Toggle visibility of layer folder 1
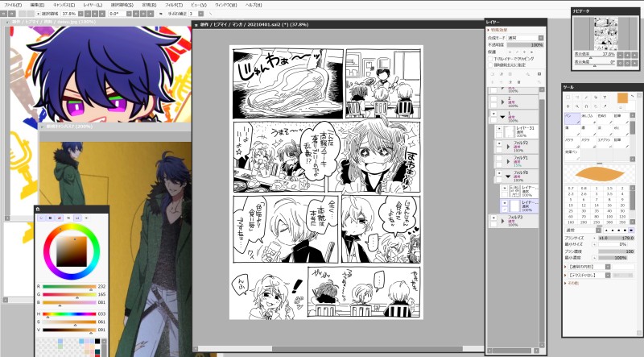644x357 pixels. pyautogui.click(x=493, y=114)
